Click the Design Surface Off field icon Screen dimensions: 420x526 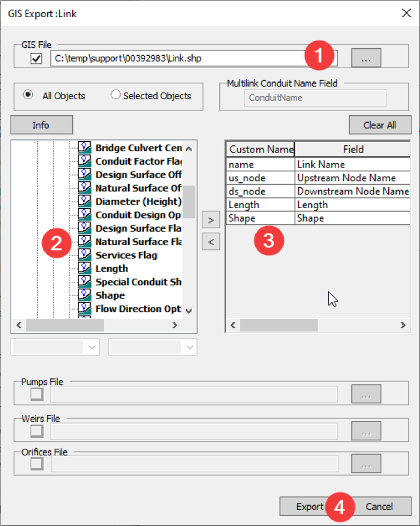[84, 174]
